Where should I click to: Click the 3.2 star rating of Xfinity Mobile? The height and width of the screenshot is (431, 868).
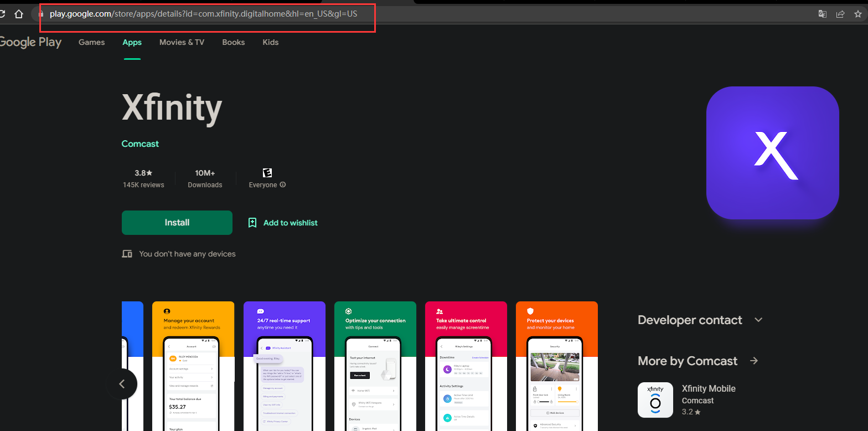(691, 412)
